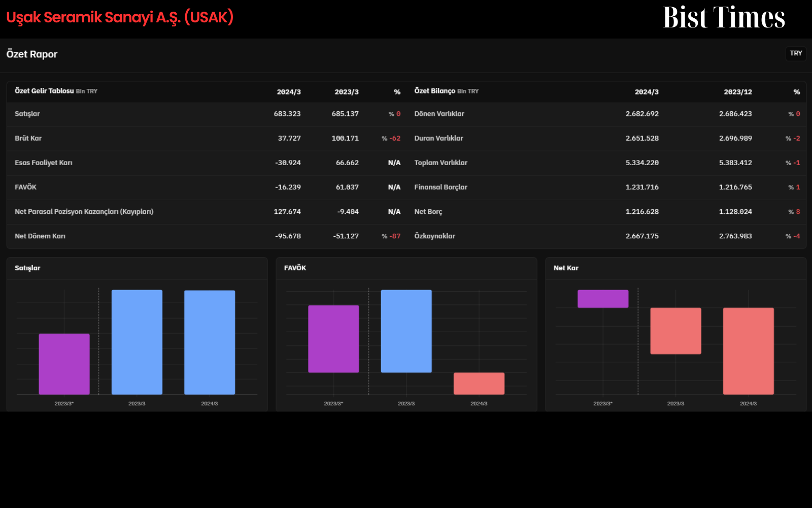Viewport: 812px width, 508px height.
Task: Click Net Dönem Karı row label
Action: point(40,236)
